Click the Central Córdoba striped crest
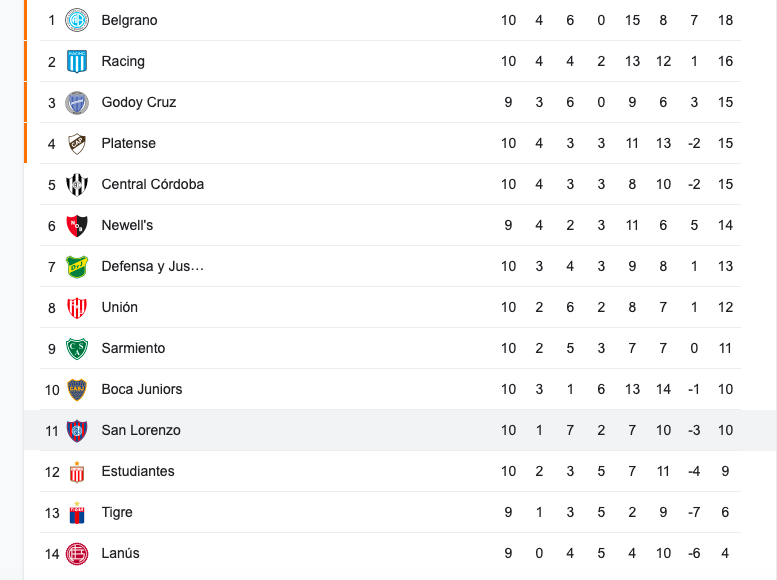This screenshot has width=777, height=580. [77, 184]
